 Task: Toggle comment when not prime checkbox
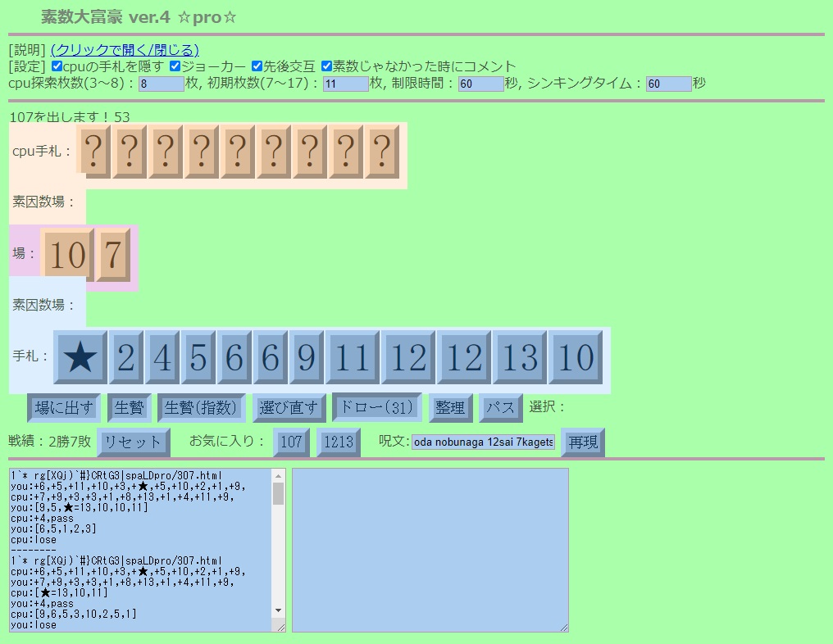[326, 66]
